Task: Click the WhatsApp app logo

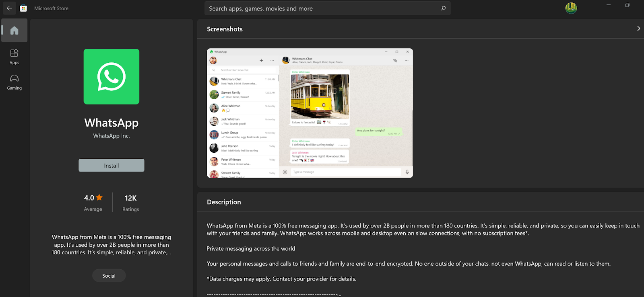Action: (x=111, y=76)
